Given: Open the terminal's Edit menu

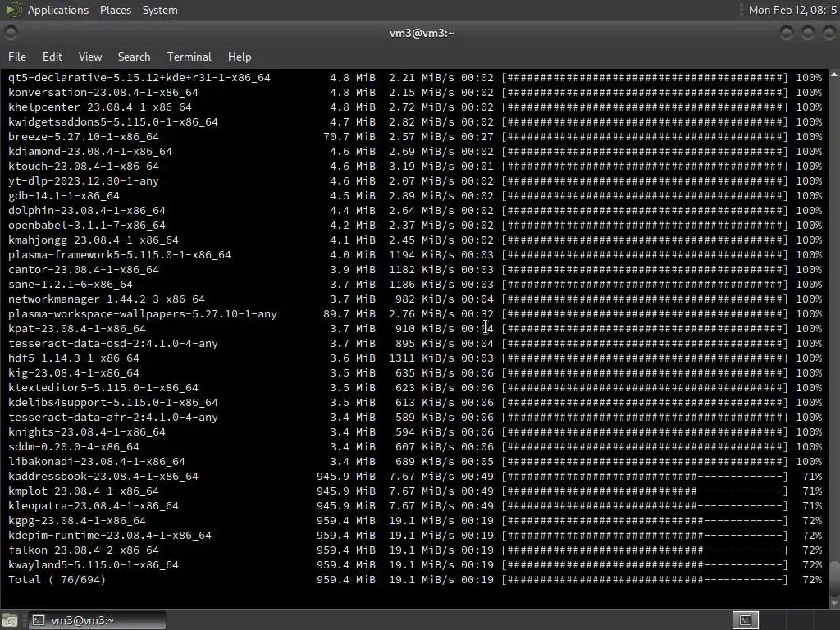Looking at the screenshot, I should tap(52, 57).
